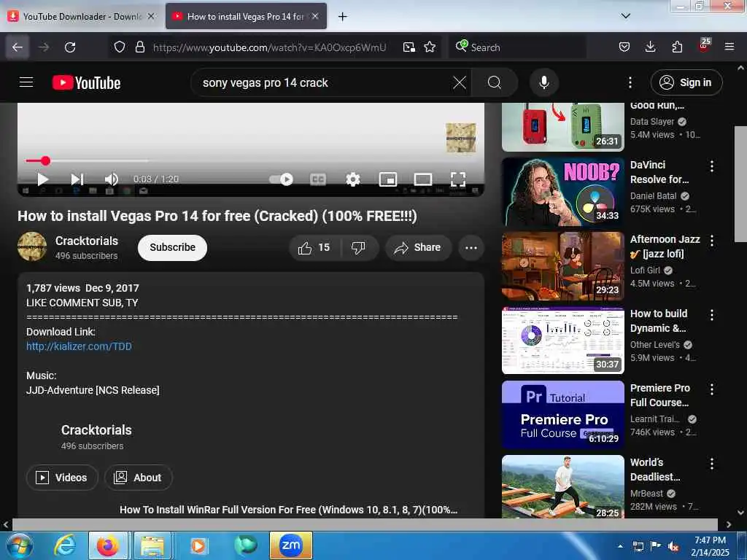747x560 pixels.
Task: Close the Vegas Pro video tab
Action: 315,17
